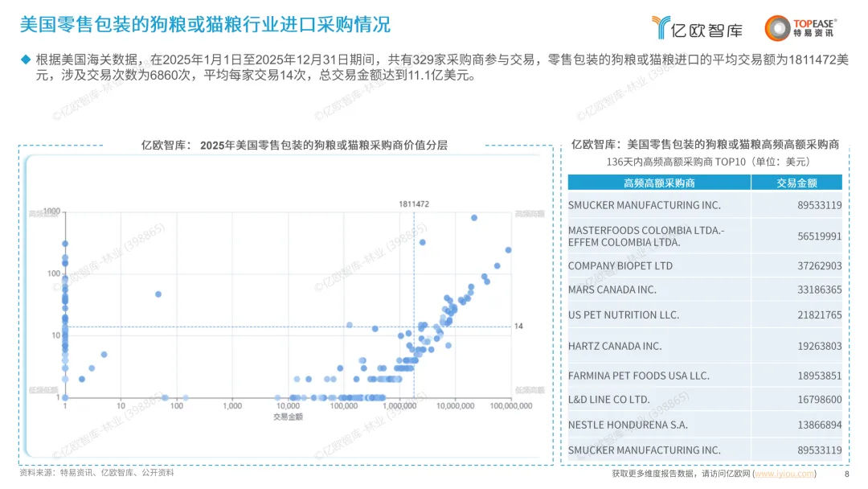Select NESTLE HONDURENA S.A. row

pyautogui.click(x=705, y=425)
